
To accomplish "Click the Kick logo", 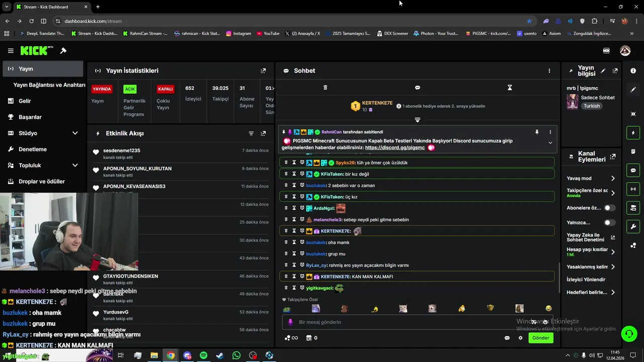I will 37,50.
